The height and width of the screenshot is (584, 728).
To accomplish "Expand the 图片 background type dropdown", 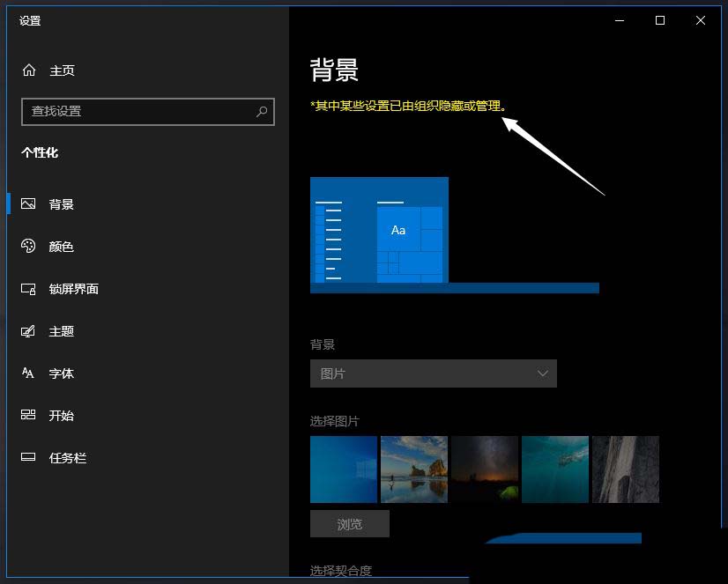I will click(433, 373).
